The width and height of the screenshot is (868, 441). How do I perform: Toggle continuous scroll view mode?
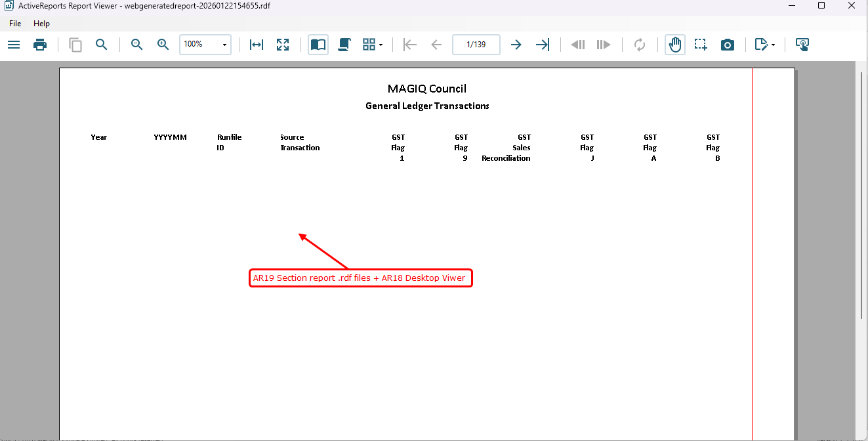coord(343,45)
